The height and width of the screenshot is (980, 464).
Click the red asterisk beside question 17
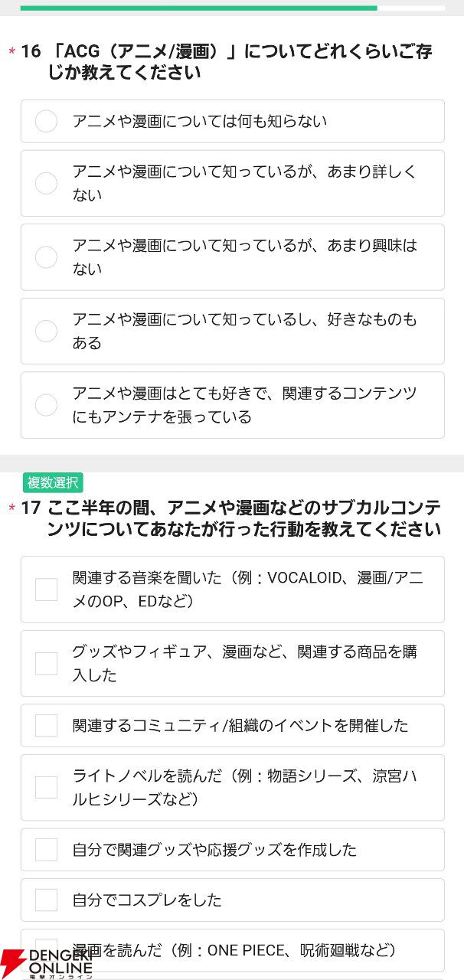pyautogui.click(x=11, y=508)
